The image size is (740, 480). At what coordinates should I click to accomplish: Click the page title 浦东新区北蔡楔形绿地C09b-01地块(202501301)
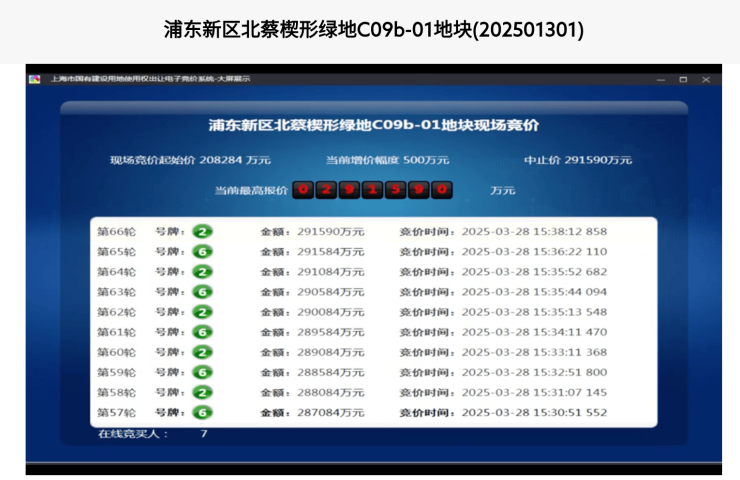[x=373, y=30]
